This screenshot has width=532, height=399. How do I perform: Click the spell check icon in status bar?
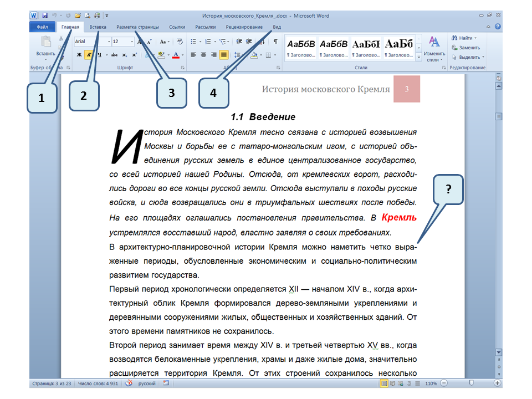pos(129,383)
